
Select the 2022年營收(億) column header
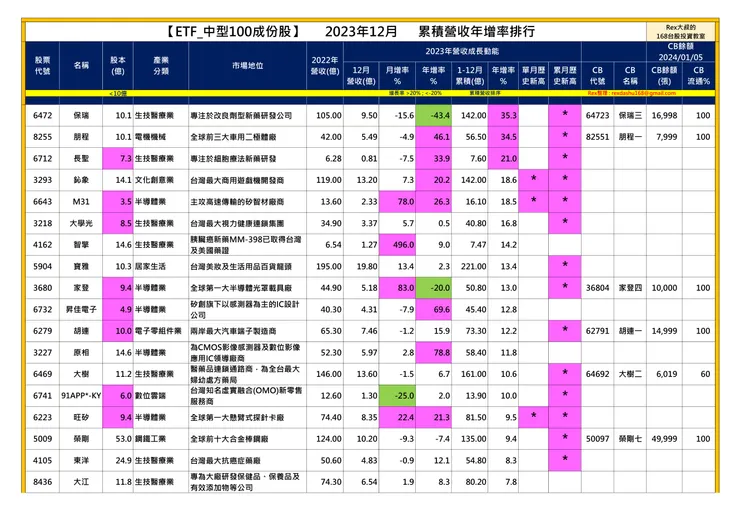[325, 66]
